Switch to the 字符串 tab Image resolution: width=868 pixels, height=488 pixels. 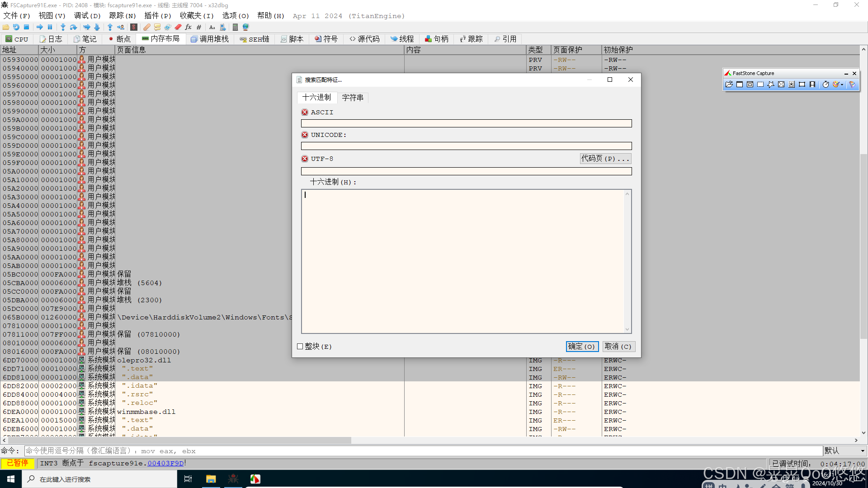[353, 98]
